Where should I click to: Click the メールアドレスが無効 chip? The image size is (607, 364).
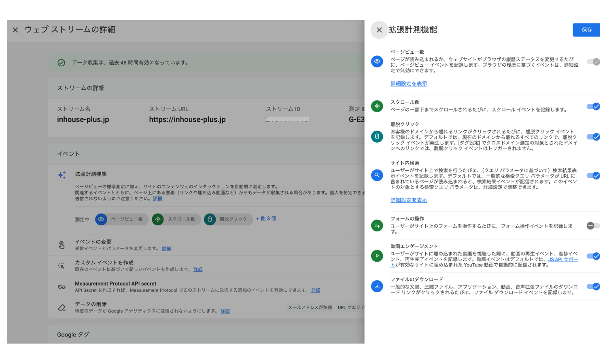[x=310, y=307]
